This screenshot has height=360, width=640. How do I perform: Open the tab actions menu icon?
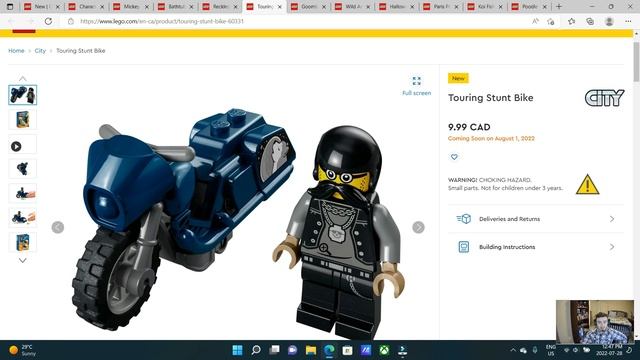10,7
